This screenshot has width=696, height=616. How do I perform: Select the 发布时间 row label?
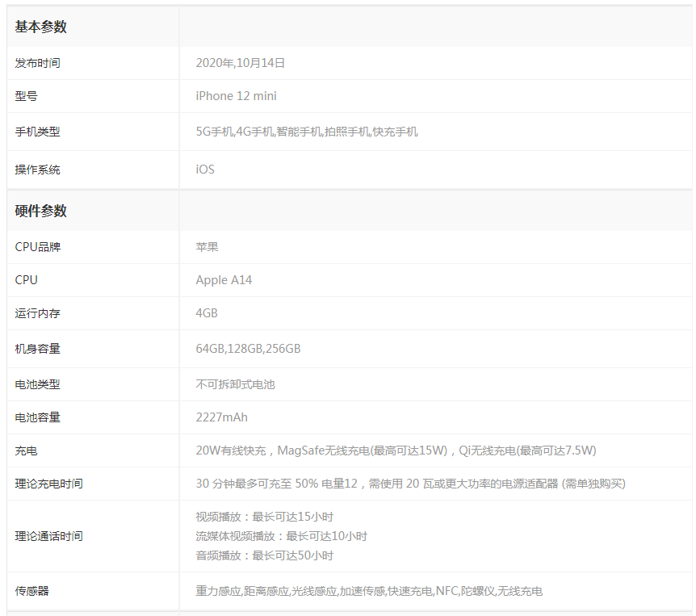click(37, 63)
